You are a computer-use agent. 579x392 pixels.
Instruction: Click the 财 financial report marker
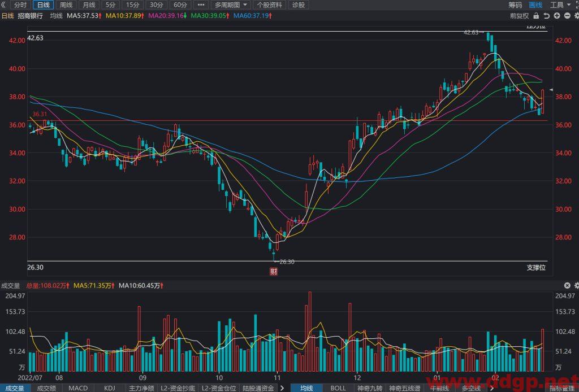pos(274,272)
